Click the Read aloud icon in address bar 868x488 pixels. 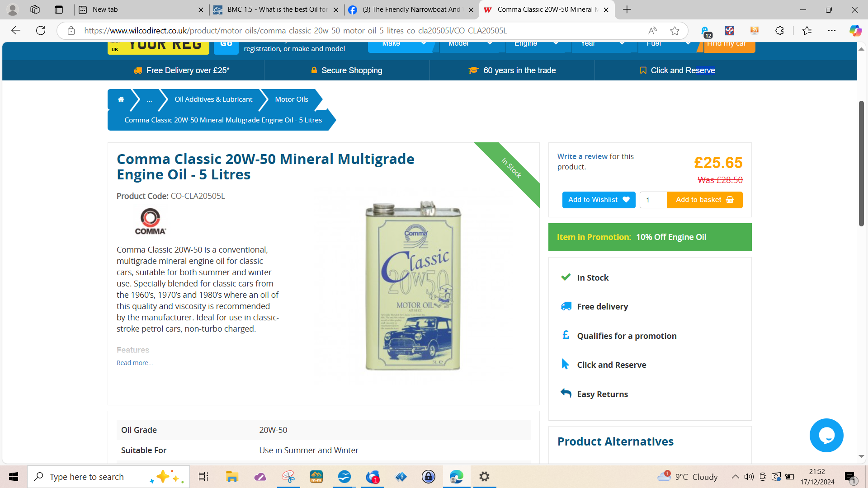click(x=653, y=30)
